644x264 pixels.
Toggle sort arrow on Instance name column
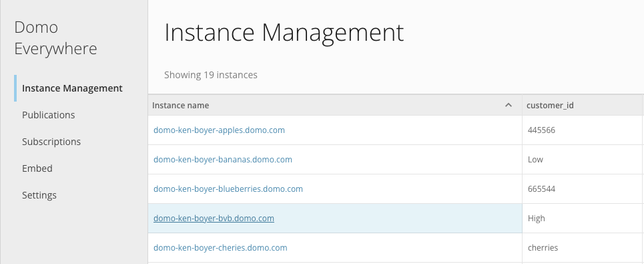pos(508,106)
